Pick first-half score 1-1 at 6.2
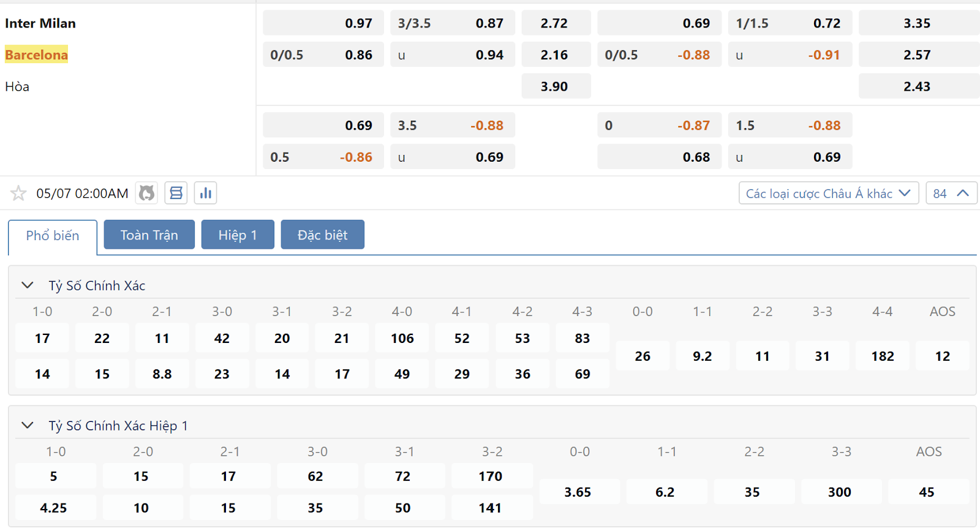The height and width of the screenshot is (531, 980). click(x=667, y=492)
